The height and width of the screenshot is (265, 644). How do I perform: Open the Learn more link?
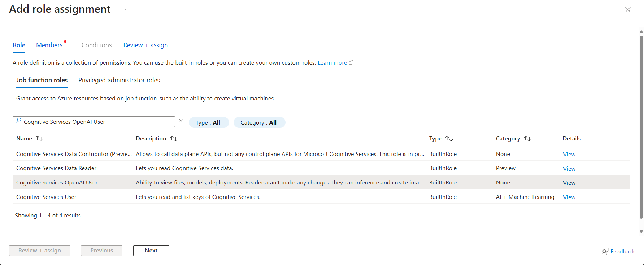pos(332,63)
